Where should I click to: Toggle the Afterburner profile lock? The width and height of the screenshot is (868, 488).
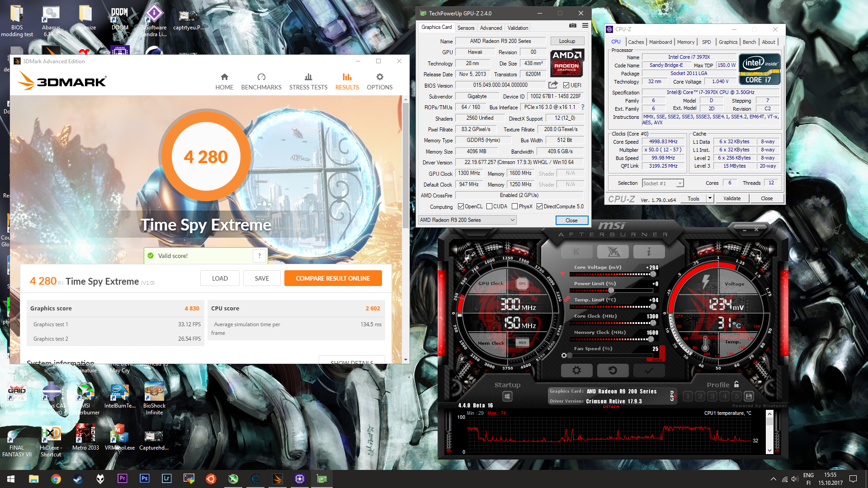736,384
